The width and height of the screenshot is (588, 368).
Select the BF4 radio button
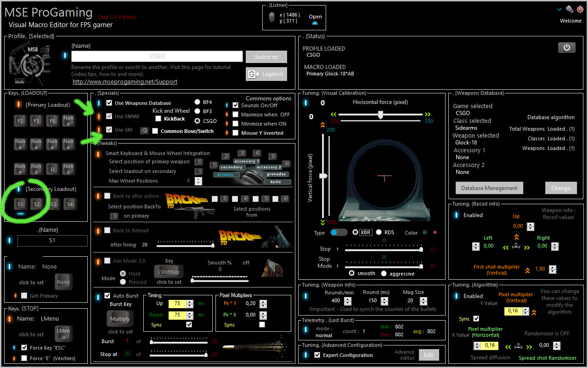coord(197,102)
